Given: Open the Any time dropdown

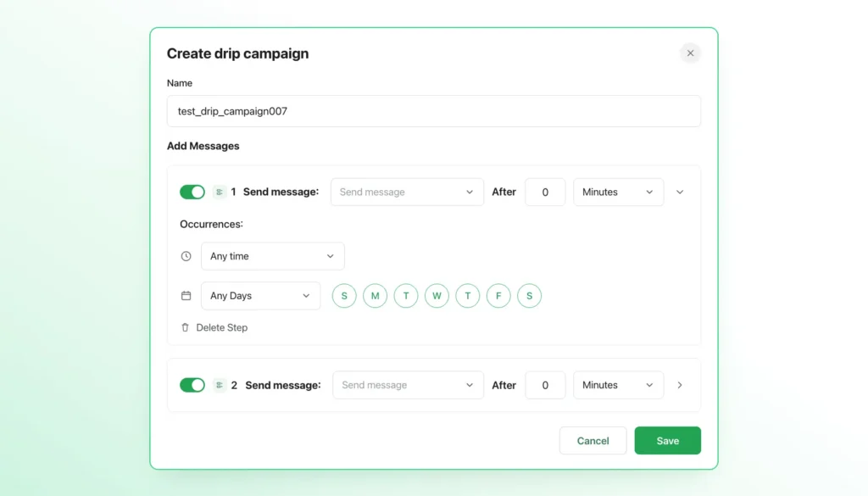Looking at the screenshot, I should (x=272, y=256).
